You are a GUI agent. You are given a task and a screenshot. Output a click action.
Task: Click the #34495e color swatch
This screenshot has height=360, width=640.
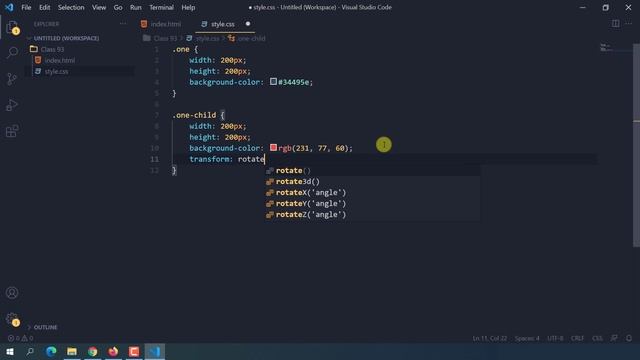click(273, 82)
